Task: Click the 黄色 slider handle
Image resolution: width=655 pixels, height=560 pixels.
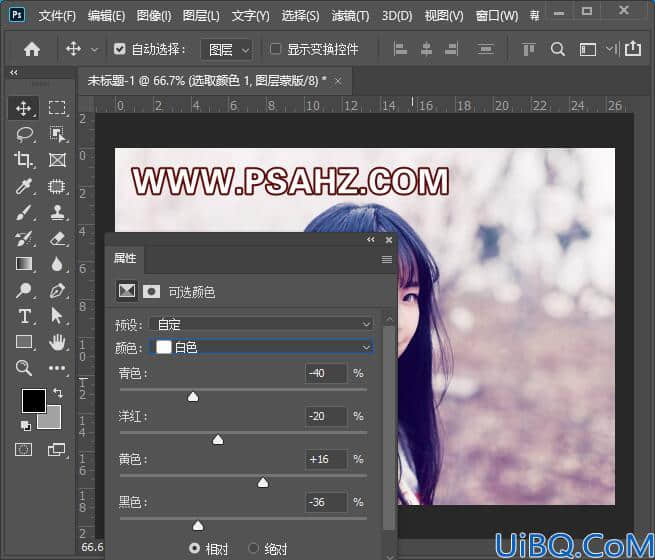Action: pyautogui.click(x=263, y=482)
